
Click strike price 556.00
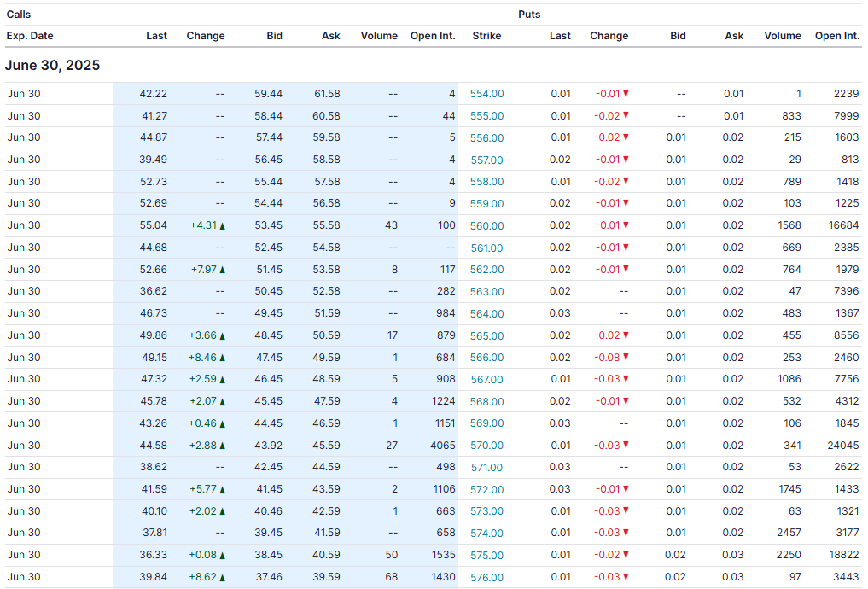click(x=486, y=137)
